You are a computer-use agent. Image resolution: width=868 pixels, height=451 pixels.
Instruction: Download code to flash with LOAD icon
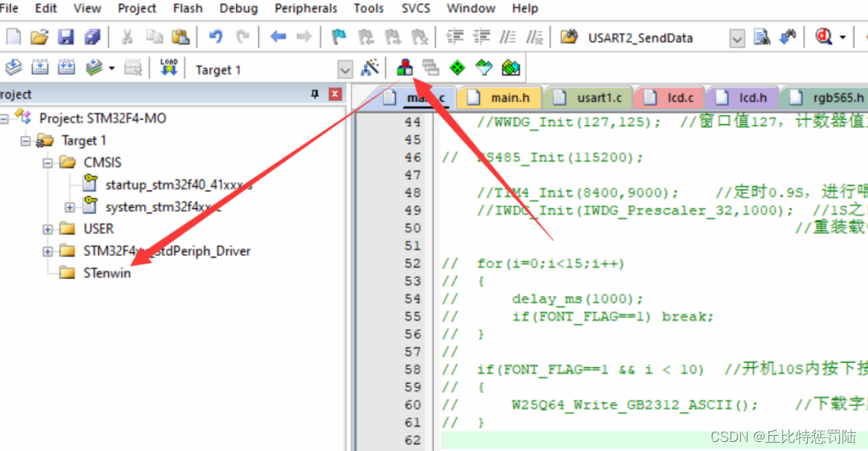coord(168,68)
